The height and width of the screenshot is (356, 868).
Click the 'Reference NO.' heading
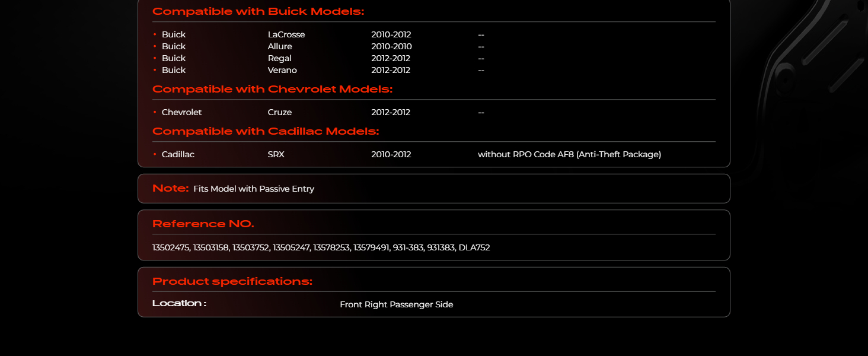[203, 224]
